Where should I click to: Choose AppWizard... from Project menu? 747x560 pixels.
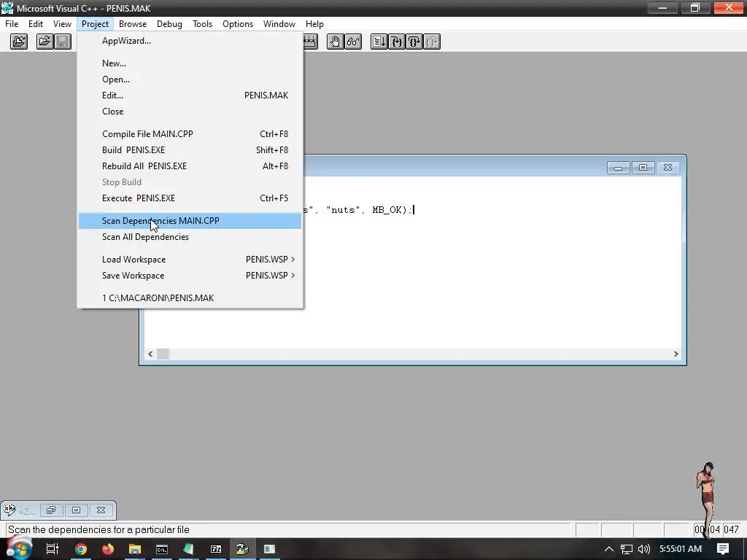tap(190, 41)
